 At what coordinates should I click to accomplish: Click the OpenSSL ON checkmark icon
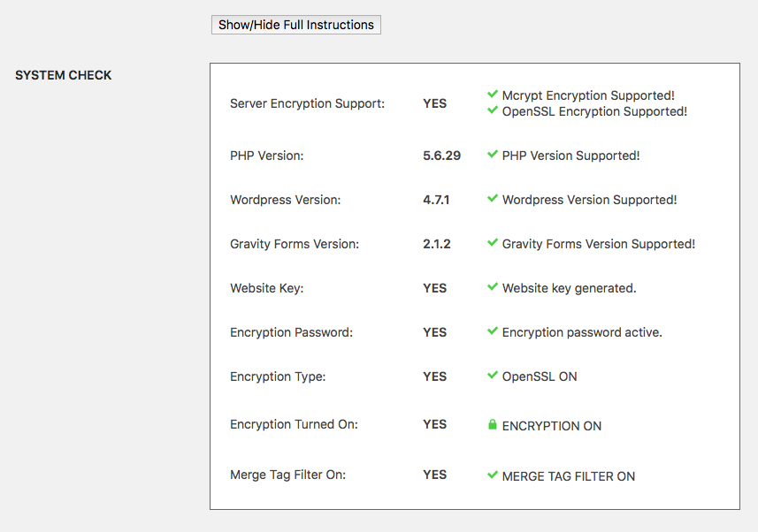(493, 376)
